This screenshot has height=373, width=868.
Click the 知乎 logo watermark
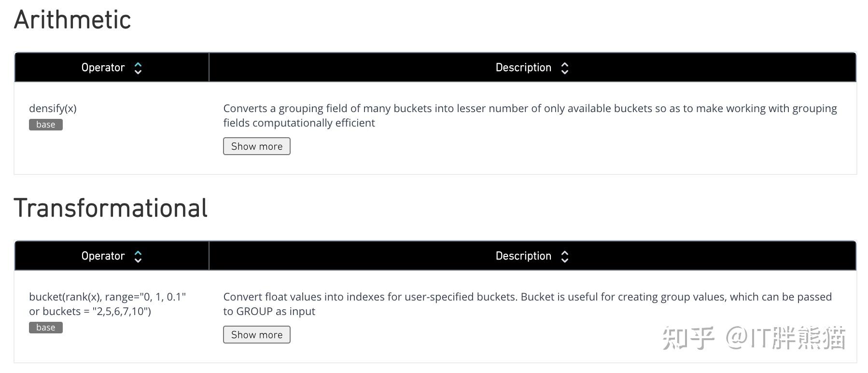pos(687,338)
